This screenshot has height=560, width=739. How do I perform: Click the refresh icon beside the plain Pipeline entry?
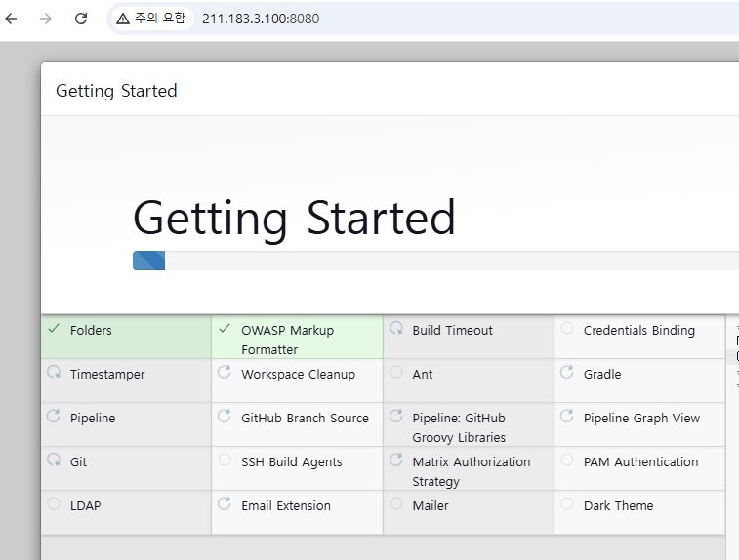54,416
